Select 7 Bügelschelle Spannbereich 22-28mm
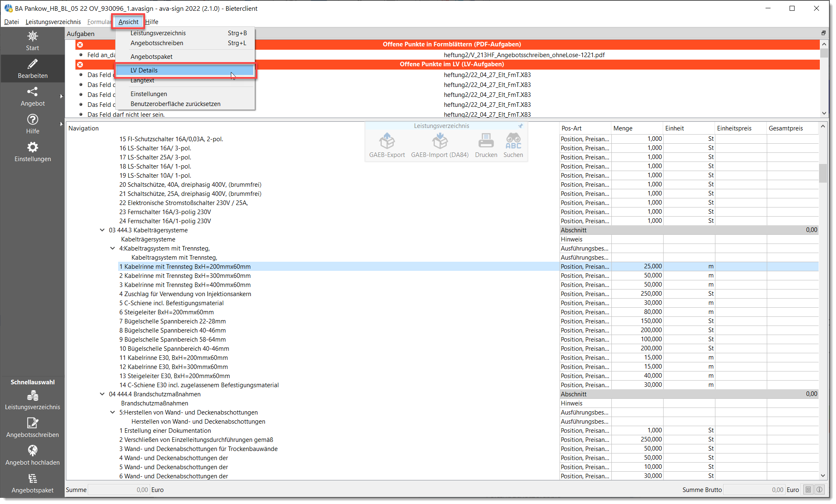The image size is (836, 504). [172, 321]
